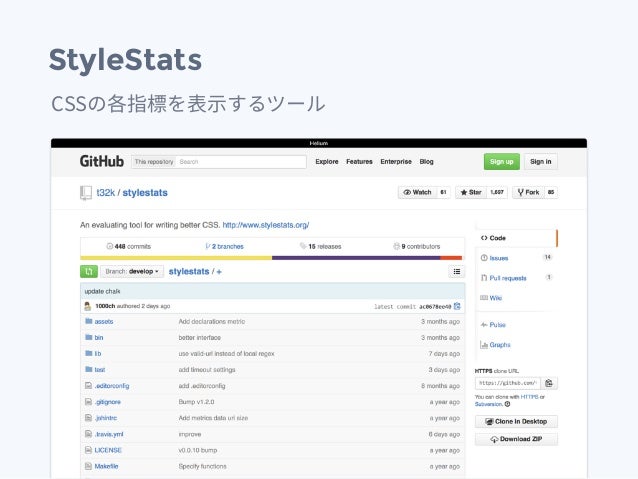The height and width of the screenshot is (479, 638).
Task: Open the 1000ch author link
Action: (x=105, y=306)
